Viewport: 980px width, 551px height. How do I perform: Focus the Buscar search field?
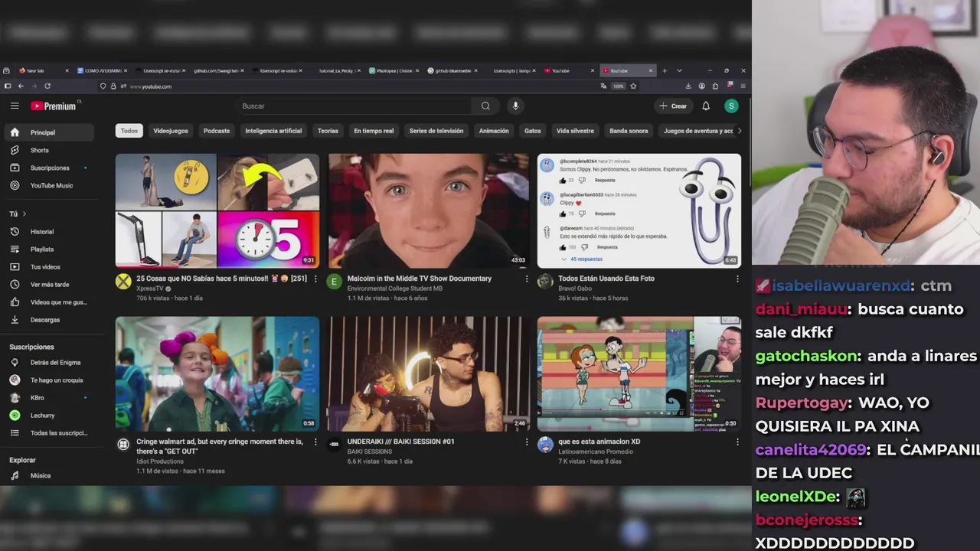tap(352, 106)
